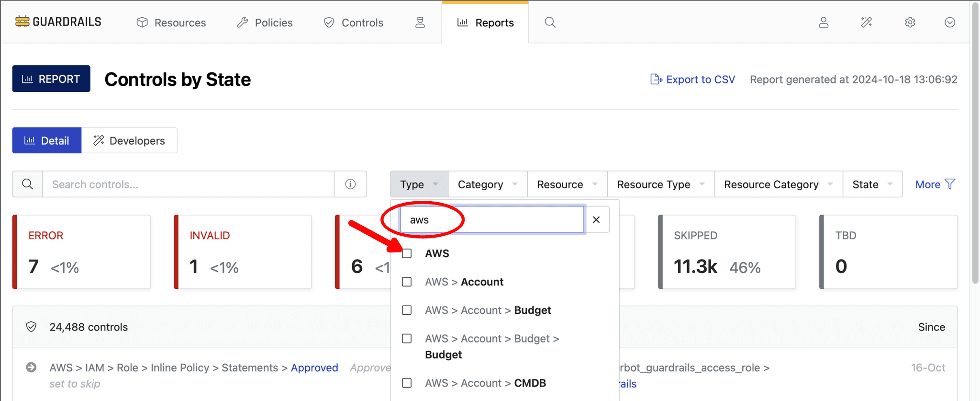Check AWS > Account > Budget > Budget checkbox

407,338
